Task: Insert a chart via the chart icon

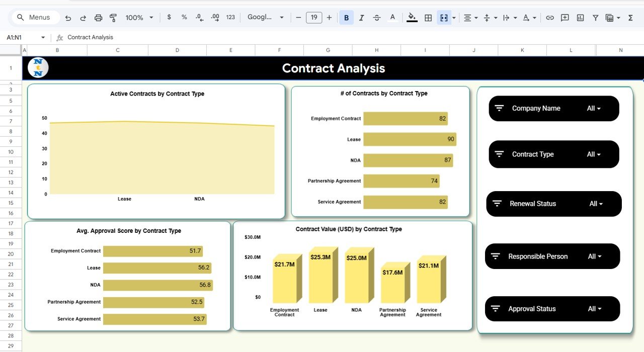Action: [x=580, y=17]
